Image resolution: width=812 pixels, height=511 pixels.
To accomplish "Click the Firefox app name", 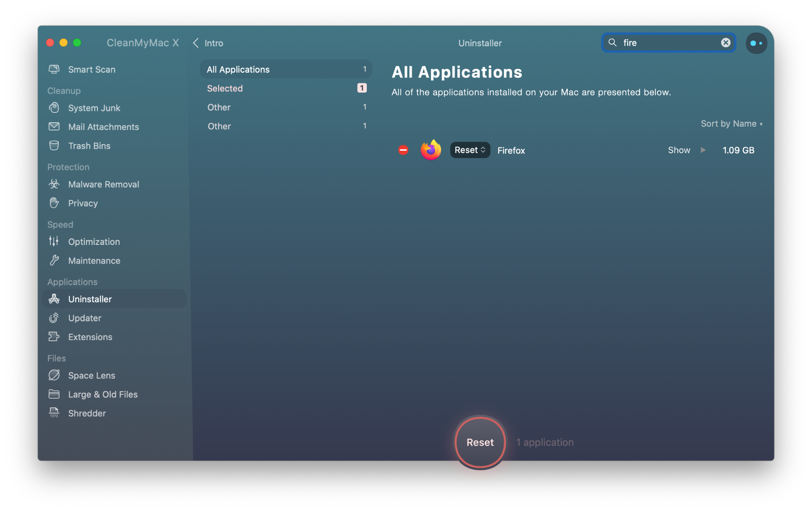I will coord(511,150).
